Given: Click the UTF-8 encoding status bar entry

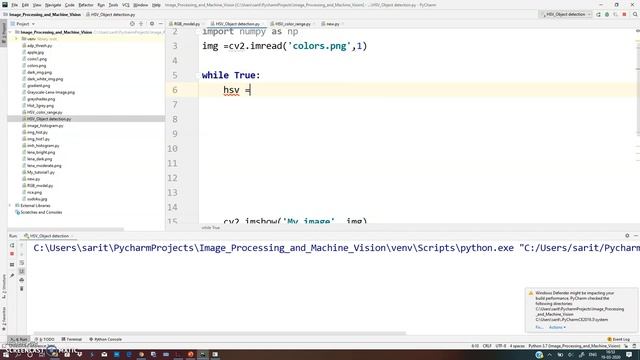Looking at the screenshot, I should pyautogui.click(x=501, y=346).
